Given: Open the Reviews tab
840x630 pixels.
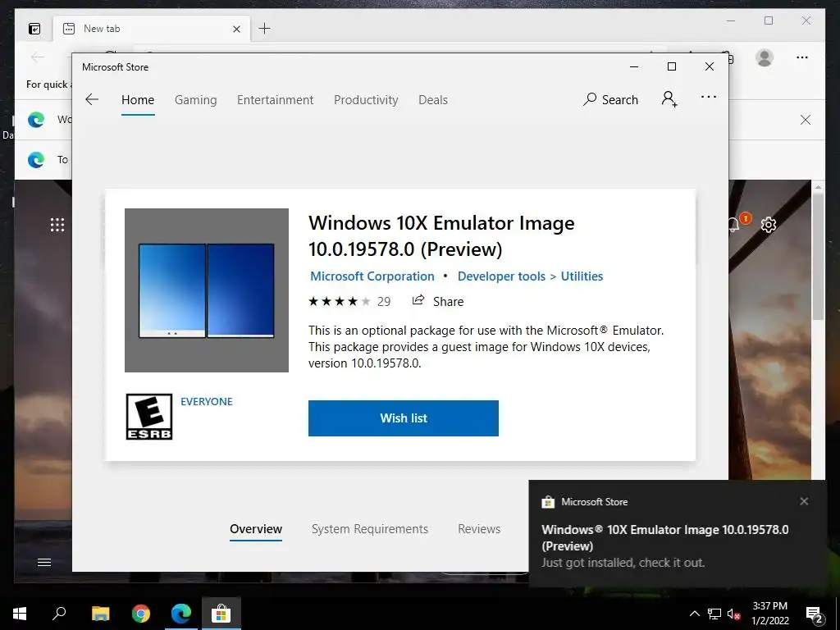Looking at the screenshot, I should [x=479, y=529].
